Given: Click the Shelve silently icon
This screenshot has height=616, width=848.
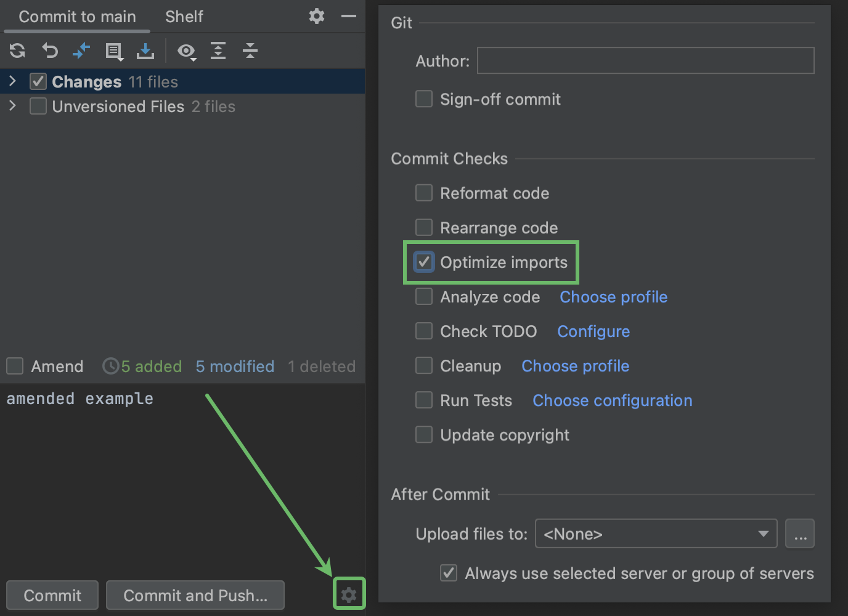Looking at the screenshot, I should pyautogui.click(x=145, y=51).
